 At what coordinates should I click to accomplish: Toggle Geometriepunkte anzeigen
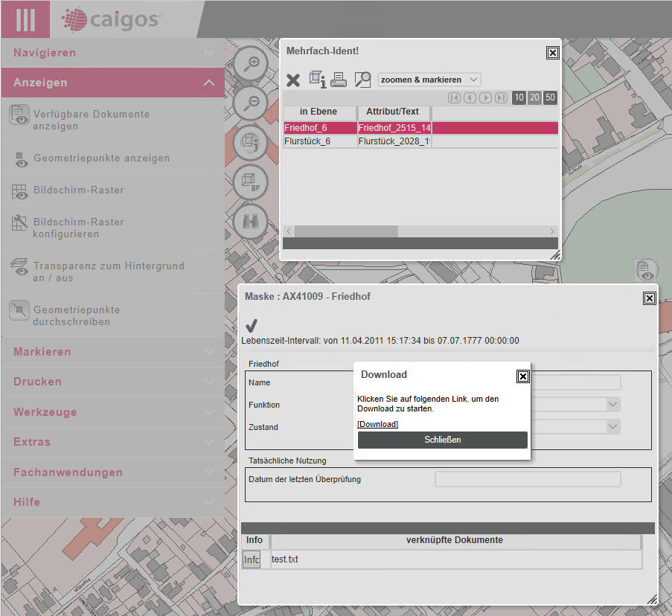(101, 158)
